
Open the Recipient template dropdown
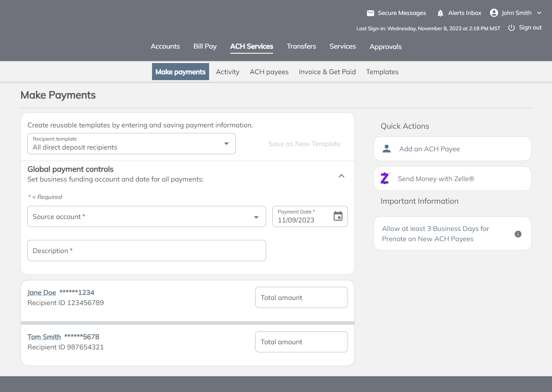click(x=132, y=144)
